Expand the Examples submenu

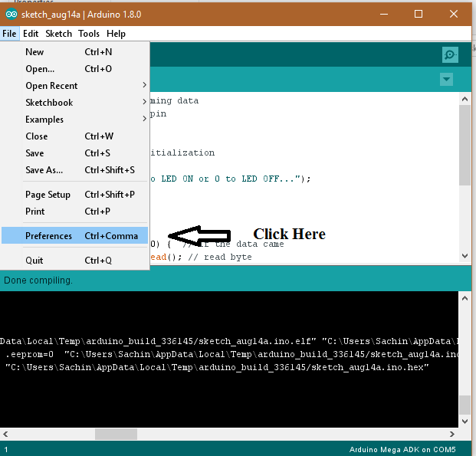pos(74,120)
